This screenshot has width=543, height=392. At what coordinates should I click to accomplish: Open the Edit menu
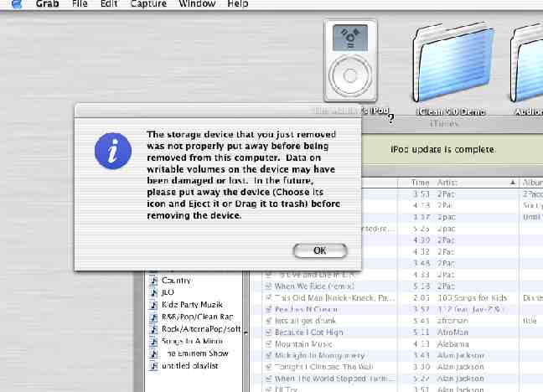point(109,4)
